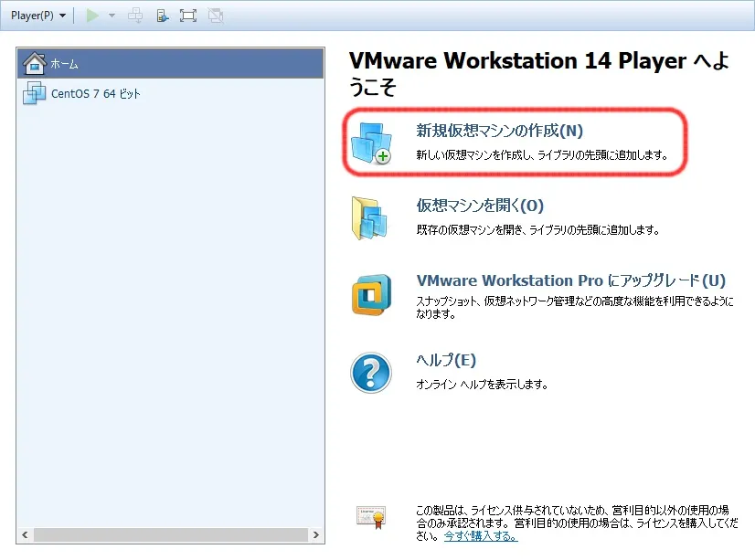Click the open virtual machine folder icon
Screen dimensions: 755x560
click(x=369, y=218)
